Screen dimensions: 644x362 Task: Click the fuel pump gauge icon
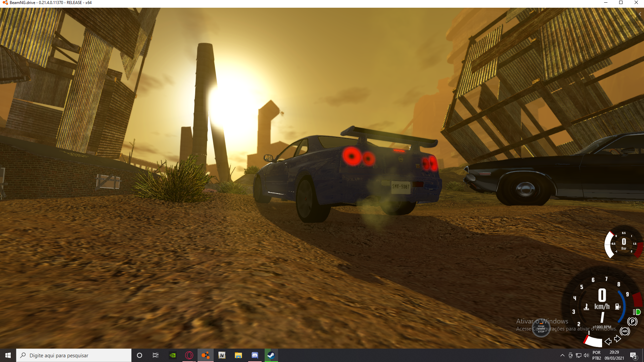click(618, 306)
